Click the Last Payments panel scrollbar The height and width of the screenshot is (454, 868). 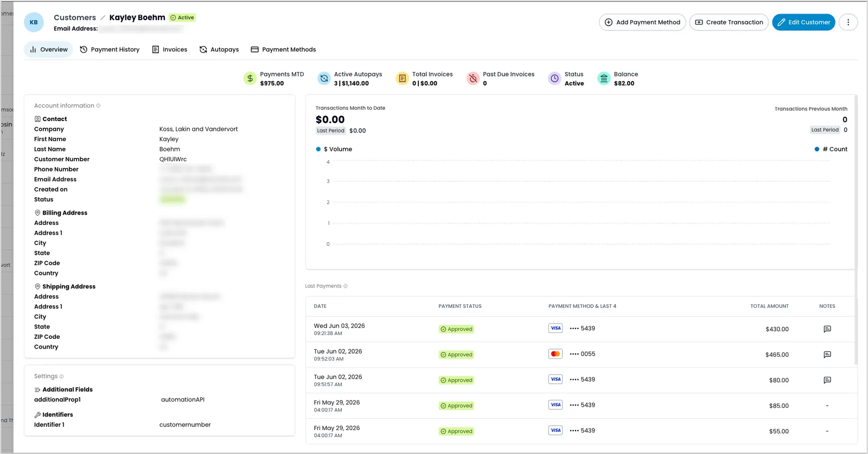[x=856, y=231]
